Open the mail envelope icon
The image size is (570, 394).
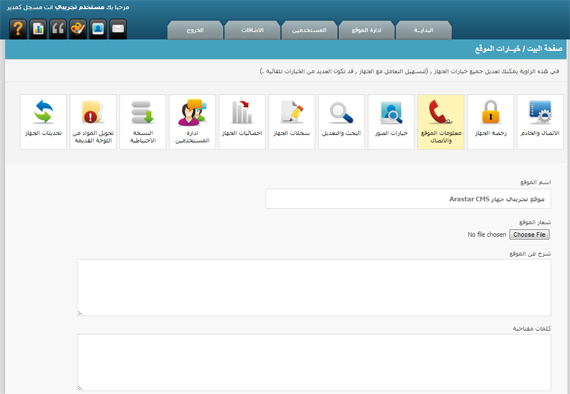pos(118,29)
